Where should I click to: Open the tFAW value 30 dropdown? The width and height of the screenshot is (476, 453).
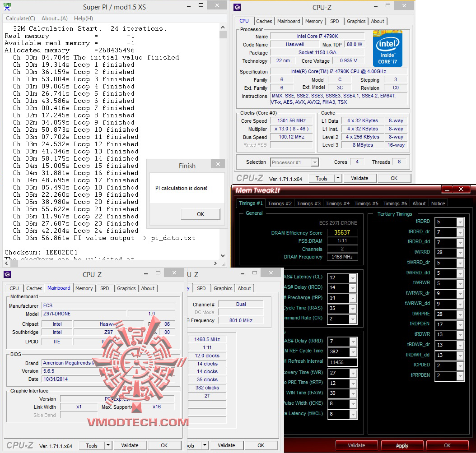click(x=353, y=393)
